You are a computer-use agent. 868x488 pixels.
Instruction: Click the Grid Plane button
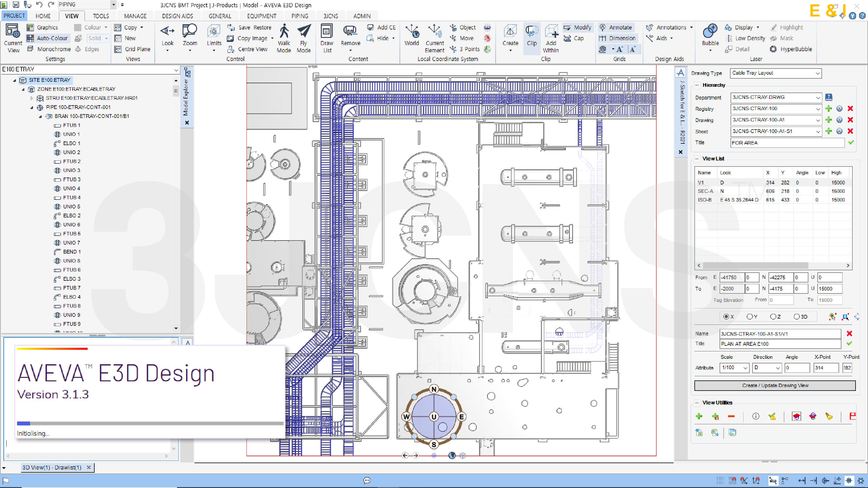pyautogui.click(x=133, y=49)
